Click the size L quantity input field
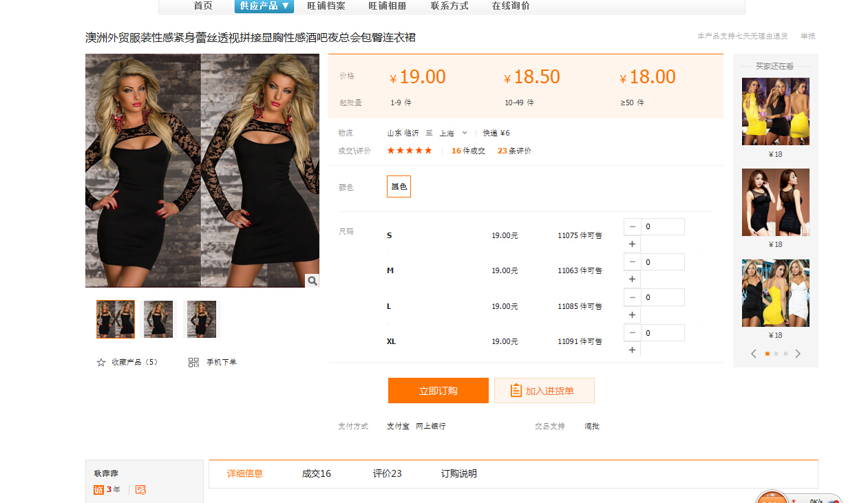The height and width of the screenshot is (503, 868). coord(663,297)
